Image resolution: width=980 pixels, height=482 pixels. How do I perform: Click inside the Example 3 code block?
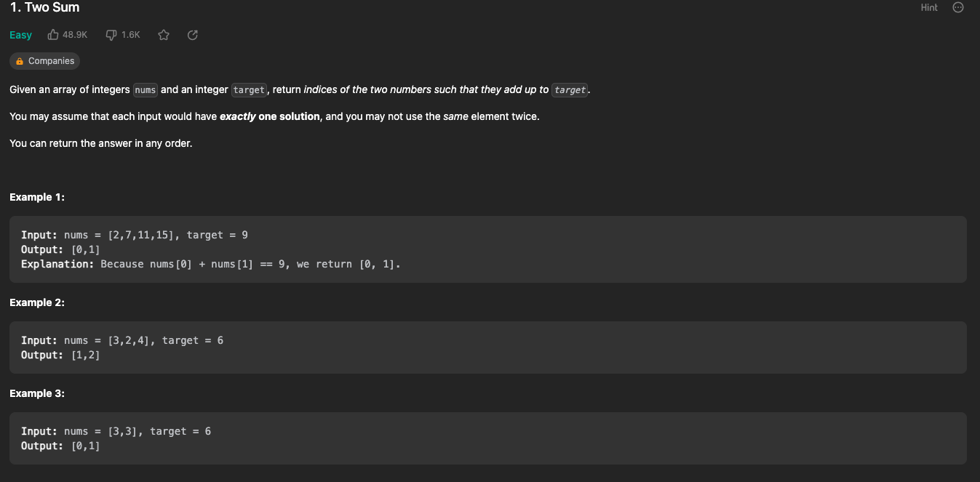tap(488, 438)
